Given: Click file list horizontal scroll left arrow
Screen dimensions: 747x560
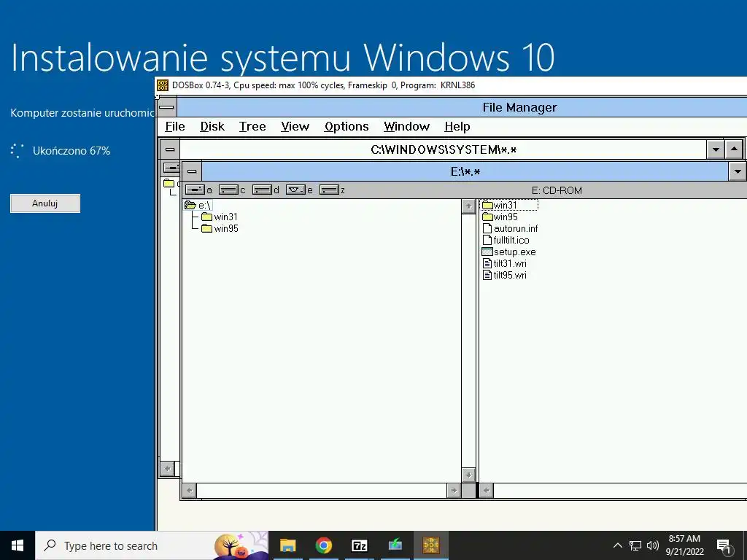Looking at the screenshot, I should 486,491.
